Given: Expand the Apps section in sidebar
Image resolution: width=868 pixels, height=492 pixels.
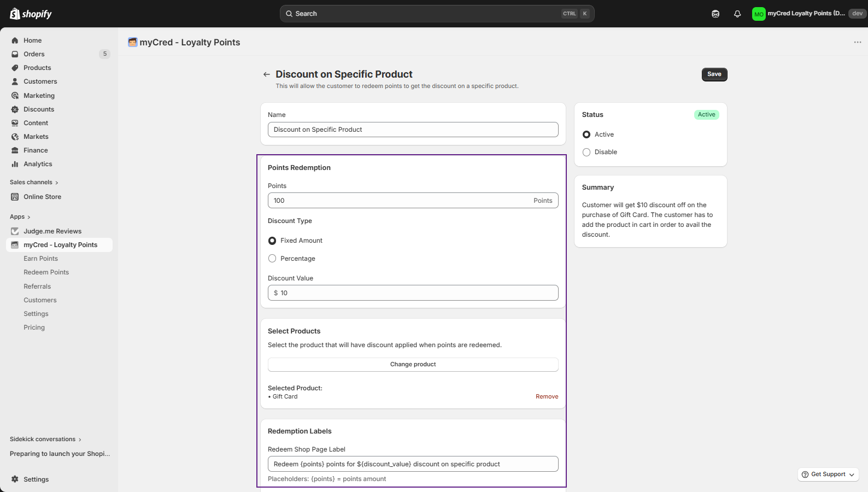Looking at the screenshot, I should (x=20, y=217).
